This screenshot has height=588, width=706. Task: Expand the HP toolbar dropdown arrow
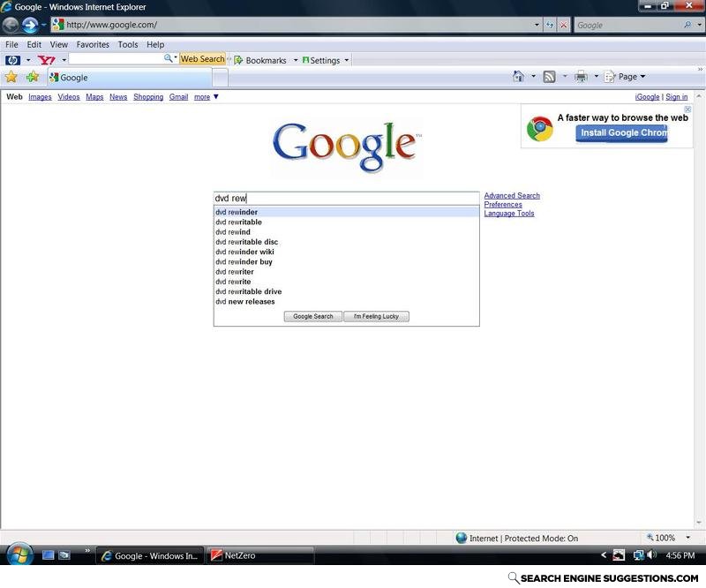pos(28,60)
